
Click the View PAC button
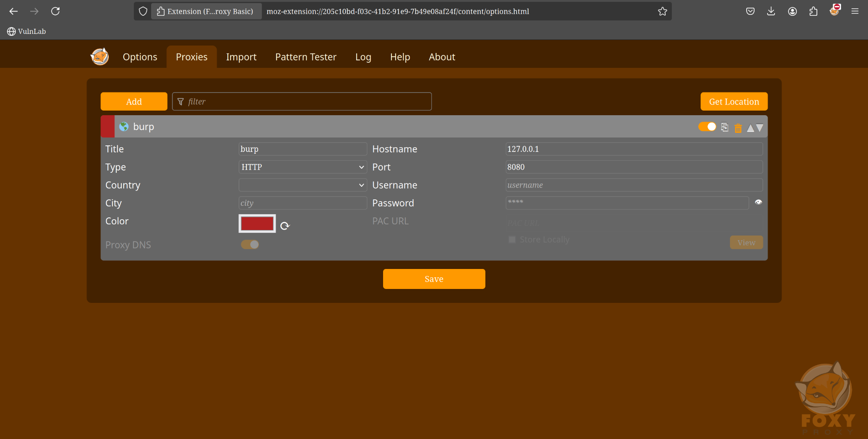(x=746, y=242)
